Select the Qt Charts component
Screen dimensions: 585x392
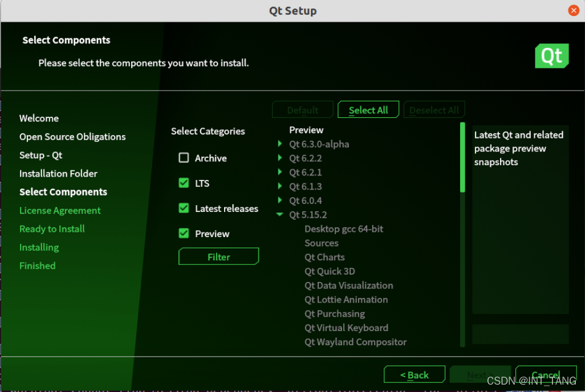pos(324,257)
